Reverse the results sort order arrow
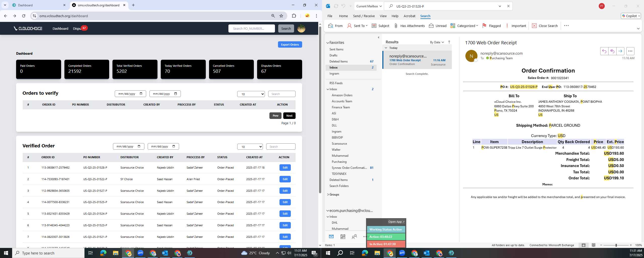The height and width of the screenshot is (258, 644). 449,42
